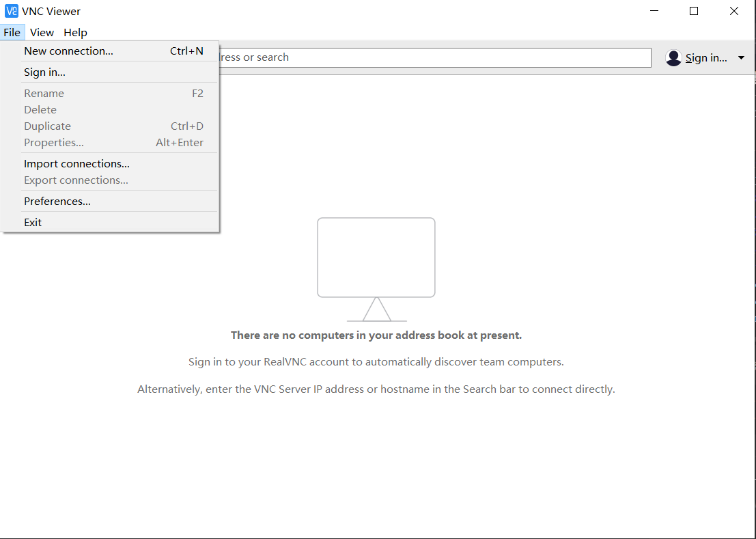Open the View menu
Image resolution: width=756 pixels, height=539 pixels.
(42, 33)
